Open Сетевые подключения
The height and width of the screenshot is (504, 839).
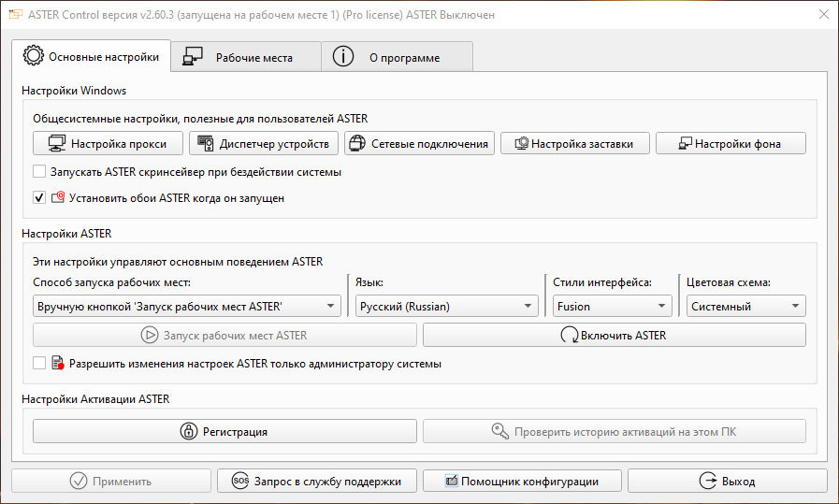click(x=419, y=143)
